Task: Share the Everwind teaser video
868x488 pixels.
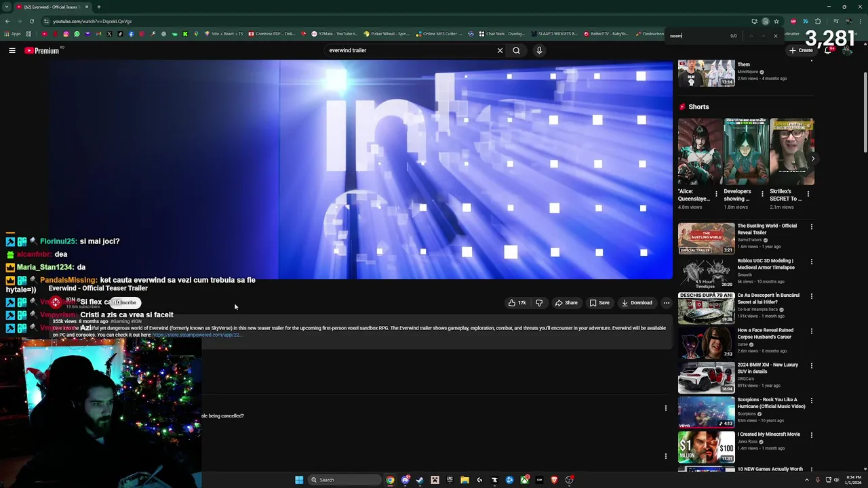Action: [566, 303]
